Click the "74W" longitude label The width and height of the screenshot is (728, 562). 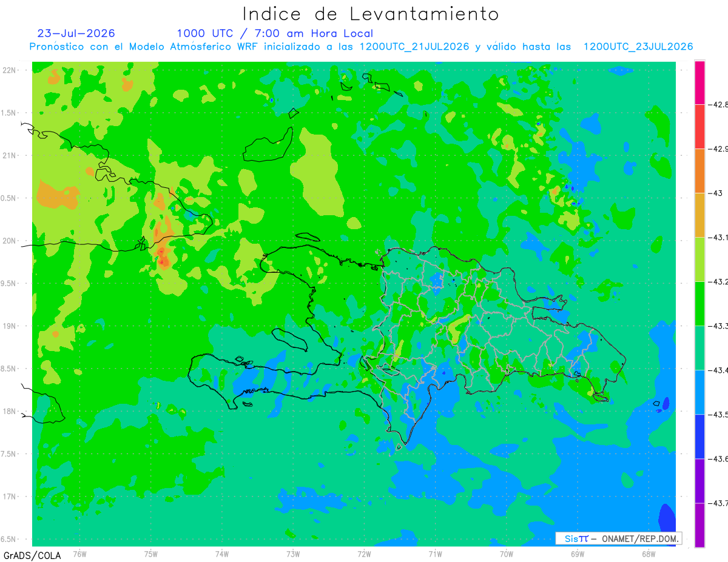point(222,554)
